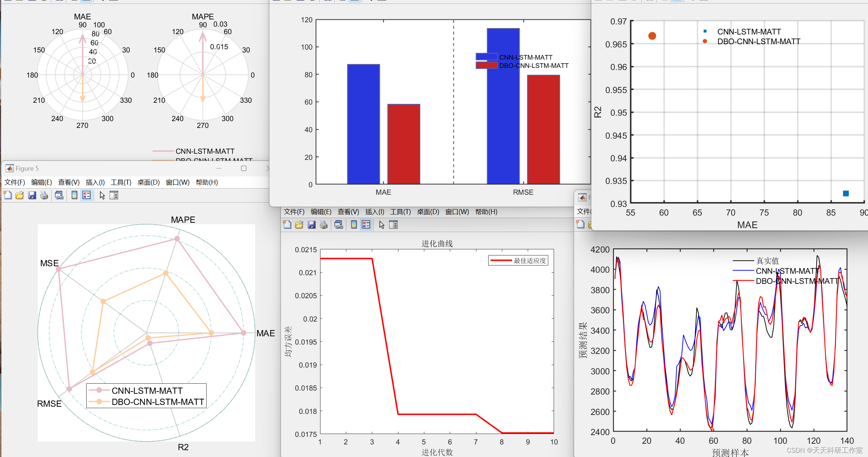The height and width of the screenshot is (457, 868).
Task: Open 帮助(H) menu in evolution curve window
Action: tap(486, 212)
